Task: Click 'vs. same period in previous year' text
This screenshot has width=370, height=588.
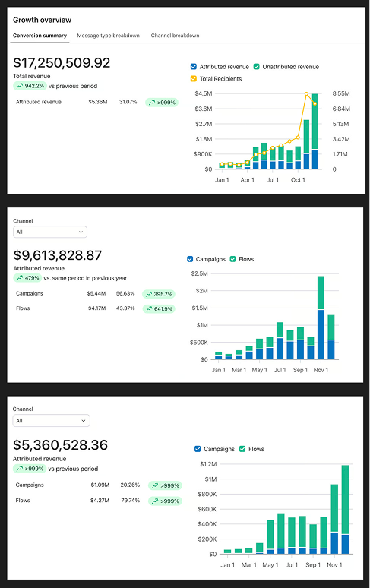Action: point(85,278)
